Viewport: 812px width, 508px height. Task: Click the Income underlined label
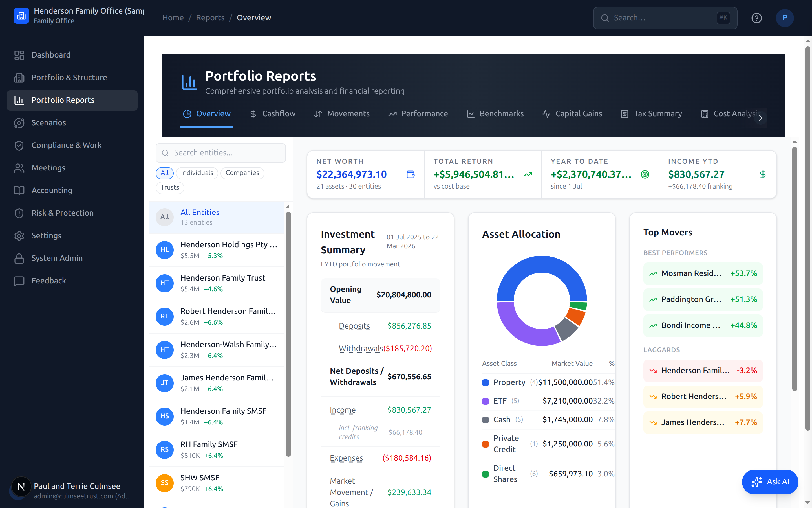coord(343,410)
